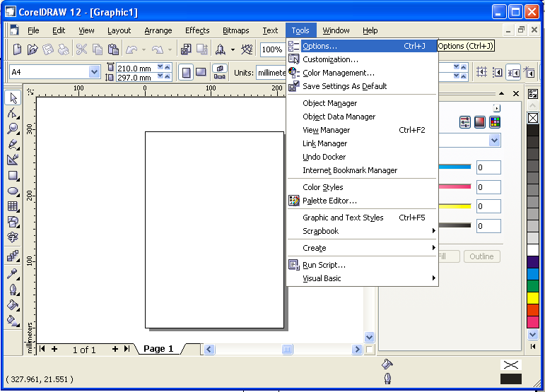The image size is (545, 392).
Task: Select the Rectangle tool
Action: [13, 176]
